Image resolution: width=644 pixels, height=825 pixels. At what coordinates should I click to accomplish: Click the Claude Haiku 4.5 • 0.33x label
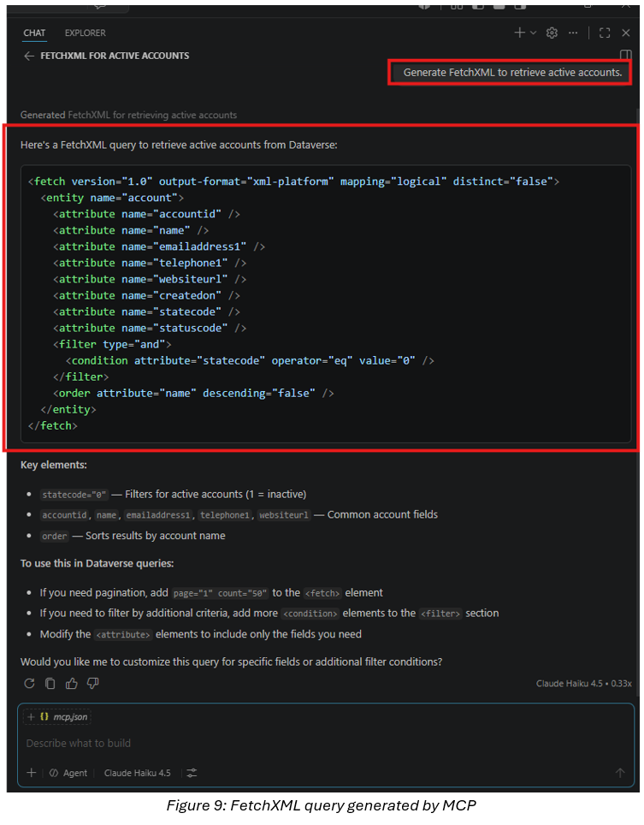[583, 683]
